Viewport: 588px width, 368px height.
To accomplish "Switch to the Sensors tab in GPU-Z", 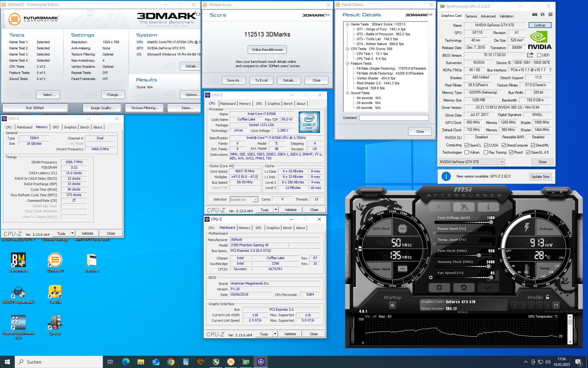I will click(x=471, y=16).
